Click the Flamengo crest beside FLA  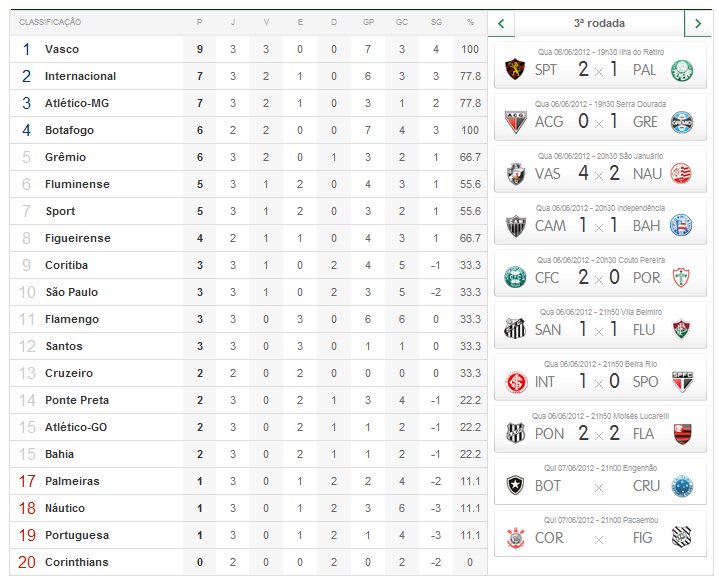coord(682,433)
